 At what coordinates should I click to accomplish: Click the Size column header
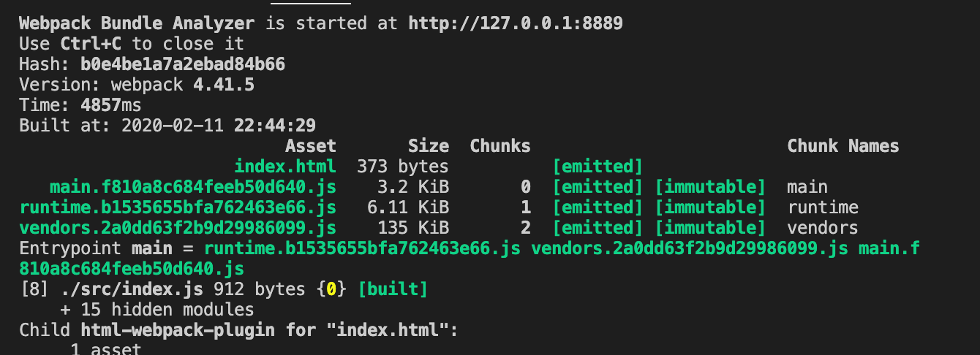(429, 146)
